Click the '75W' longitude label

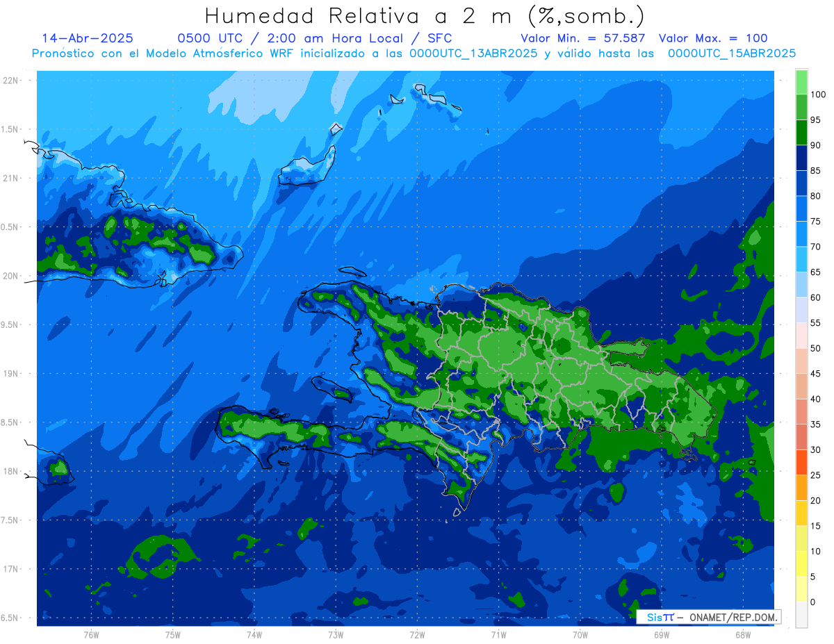point(173,635)
